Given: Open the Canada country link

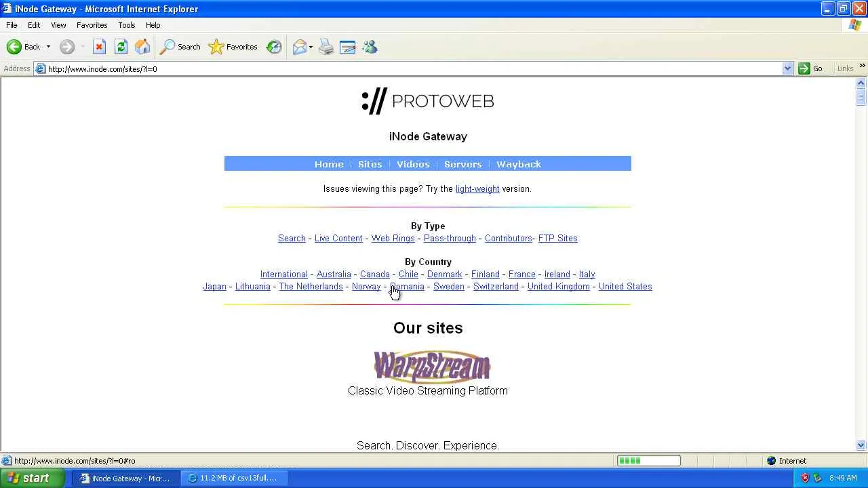Looking at the screenshot, I should (x=374, y=274).
